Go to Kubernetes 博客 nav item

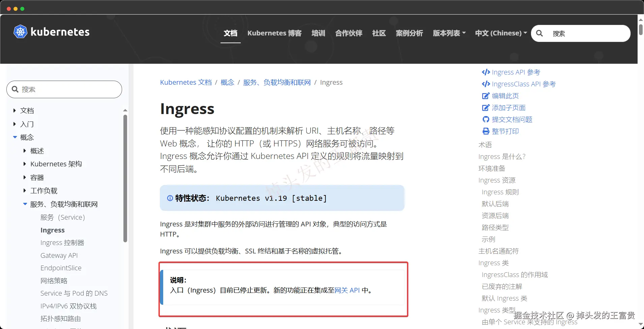[274, 33]
